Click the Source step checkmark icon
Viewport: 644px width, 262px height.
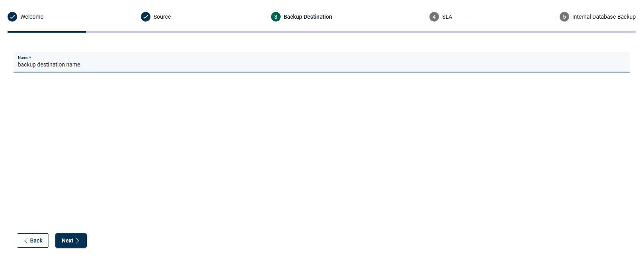[x=146, y=17]
